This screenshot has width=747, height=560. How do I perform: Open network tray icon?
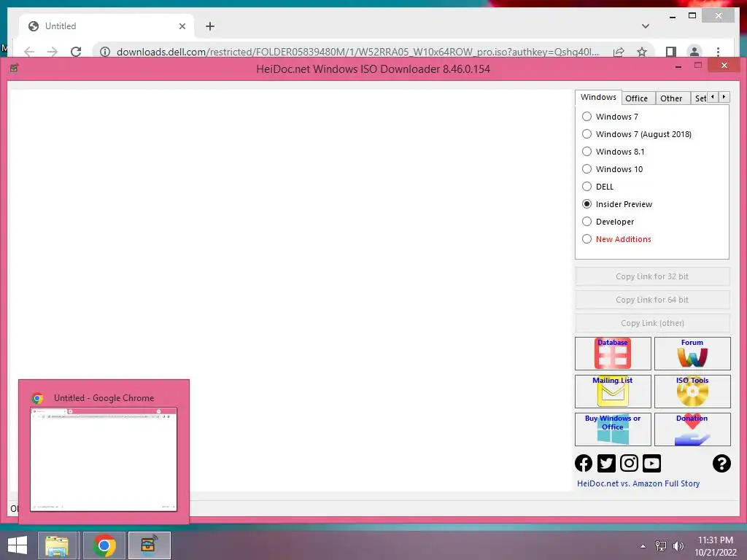(x=661, y=546)
